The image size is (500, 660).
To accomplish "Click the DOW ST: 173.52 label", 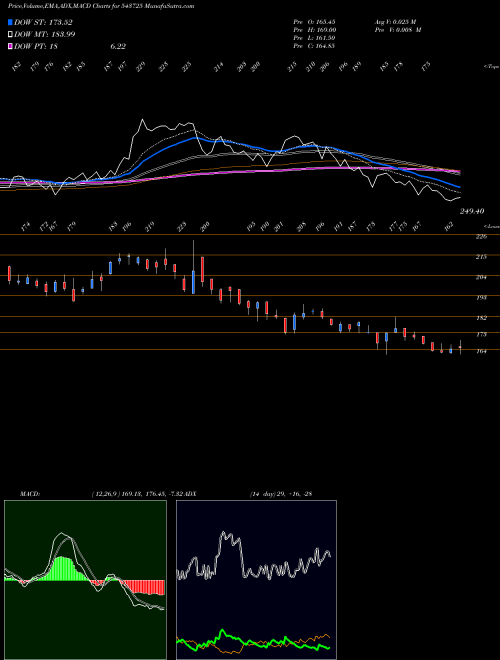I will pyautogui.click(x=44, y=22).
